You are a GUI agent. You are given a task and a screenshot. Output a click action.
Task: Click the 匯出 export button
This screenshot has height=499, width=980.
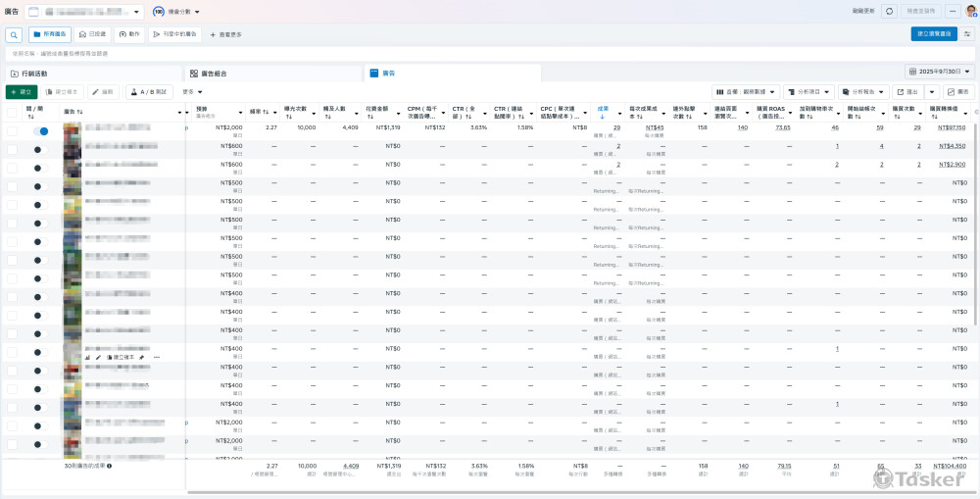907,91
